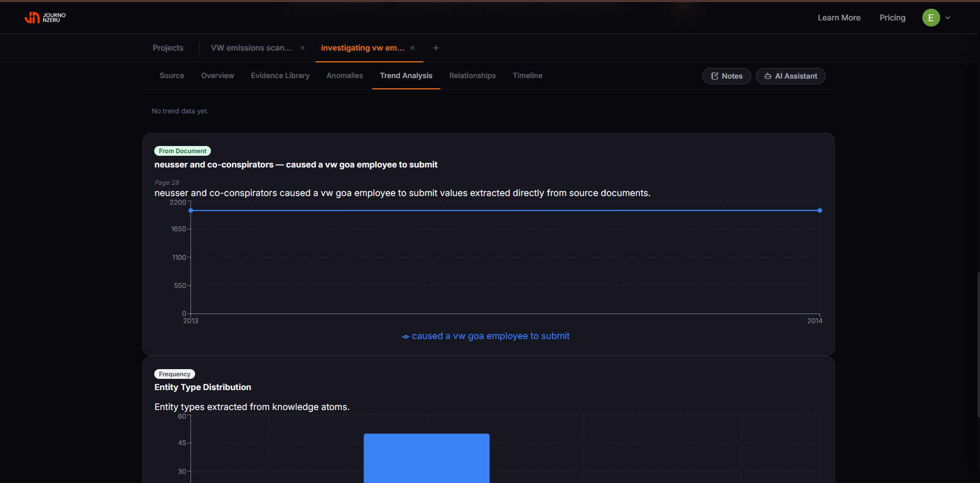Image resolution: width=980 pixels, height=483 pixels.
Task: Select the 2014 data point on line chart
Action: 820,210
